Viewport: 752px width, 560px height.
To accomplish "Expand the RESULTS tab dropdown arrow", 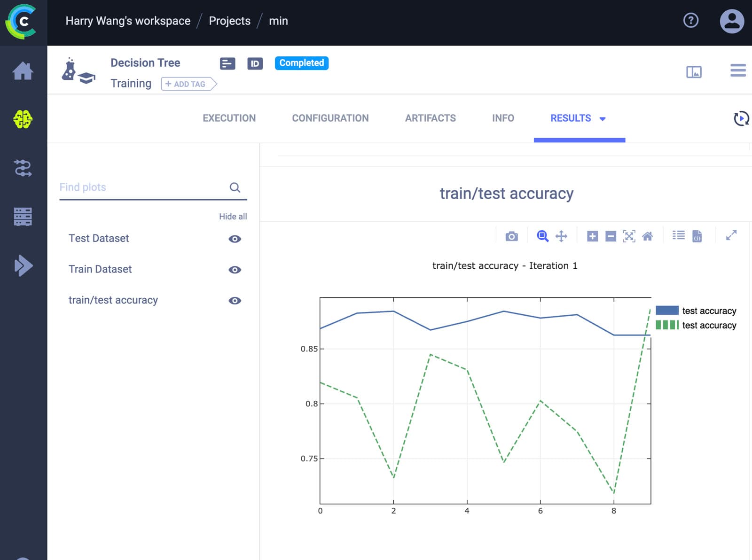I will pos(603,119).
